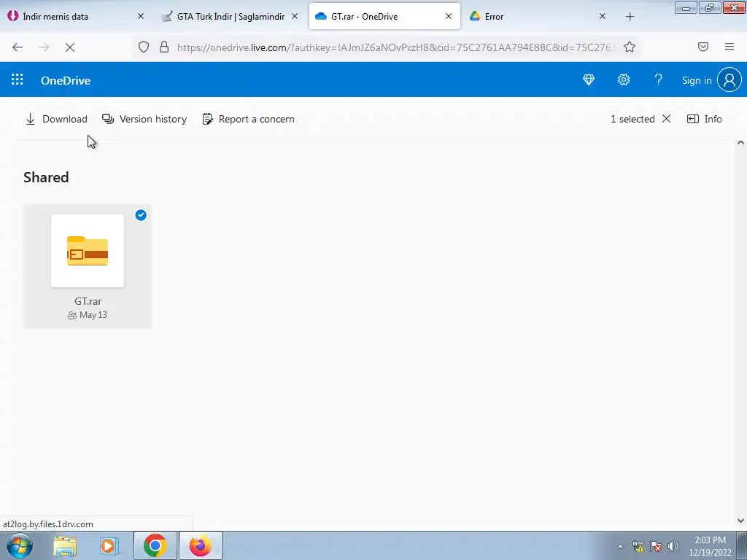The height and width of the screenshot is (560, 747).
Task: Open the premium diamond icon
Action: [589, 80]
